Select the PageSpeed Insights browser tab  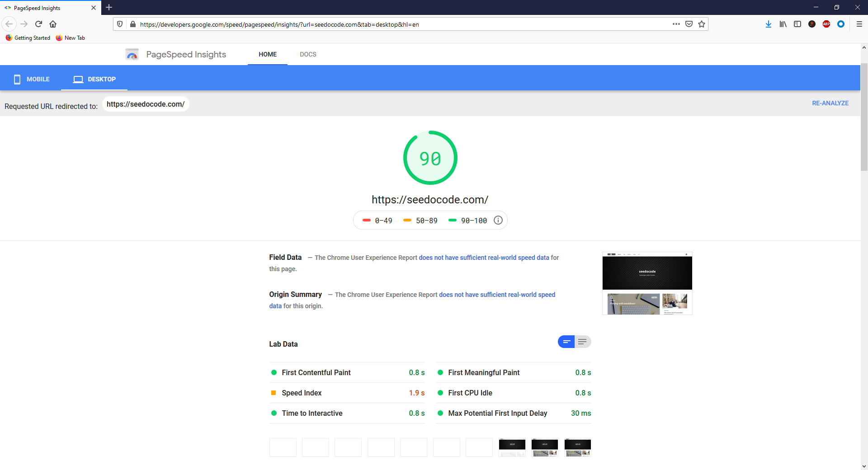coord(50,8)
